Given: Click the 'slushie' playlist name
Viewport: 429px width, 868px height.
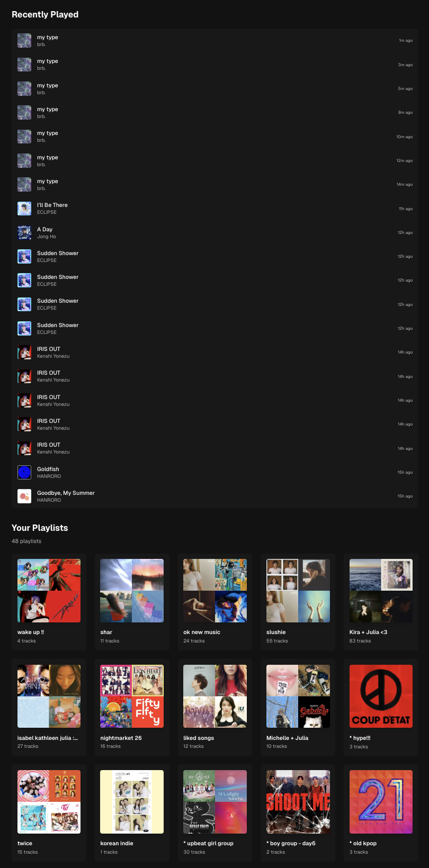Looking at the screenshot, I should coord(276,632).
